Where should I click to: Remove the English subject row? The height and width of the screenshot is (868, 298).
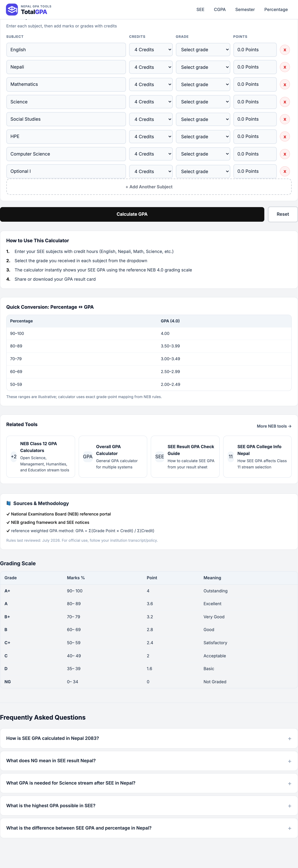coord(285,50)
